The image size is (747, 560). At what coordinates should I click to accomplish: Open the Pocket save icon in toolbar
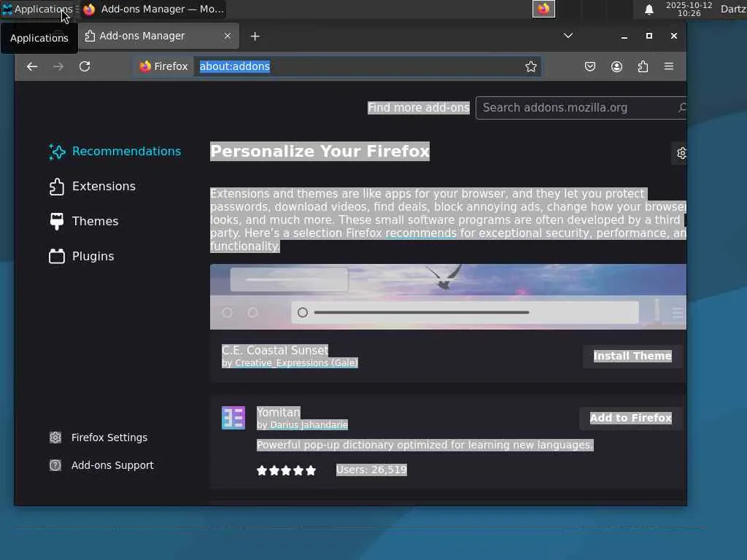[589, 66]
